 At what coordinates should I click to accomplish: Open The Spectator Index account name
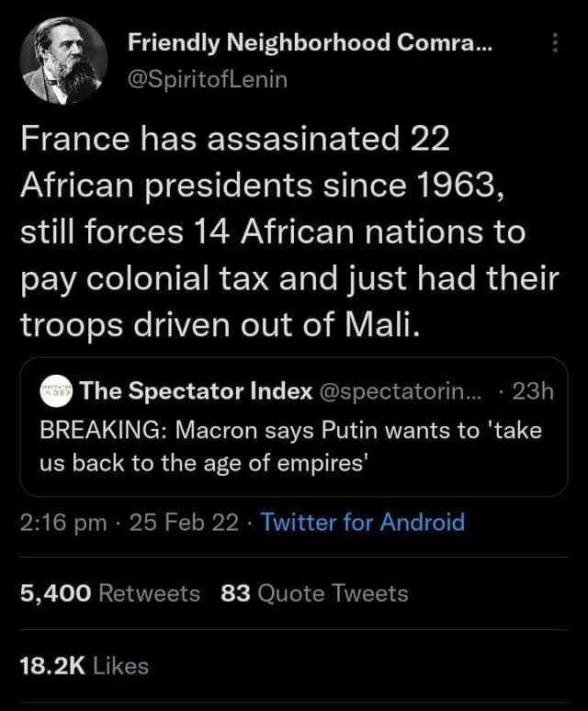tap(197, 392)
